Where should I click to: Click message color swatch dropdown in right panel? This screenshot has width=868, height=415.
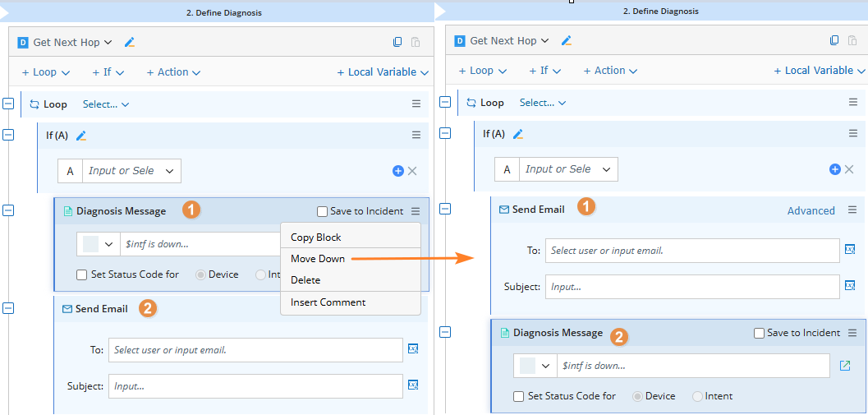click(535, 366)
